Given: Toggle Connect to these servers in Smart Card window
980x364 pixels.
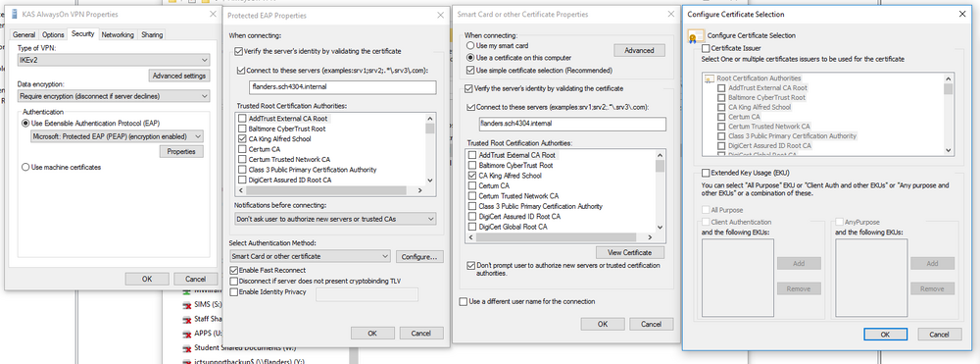Looking at the screenshot, I should pyautogui.click(x=471, y=108).
